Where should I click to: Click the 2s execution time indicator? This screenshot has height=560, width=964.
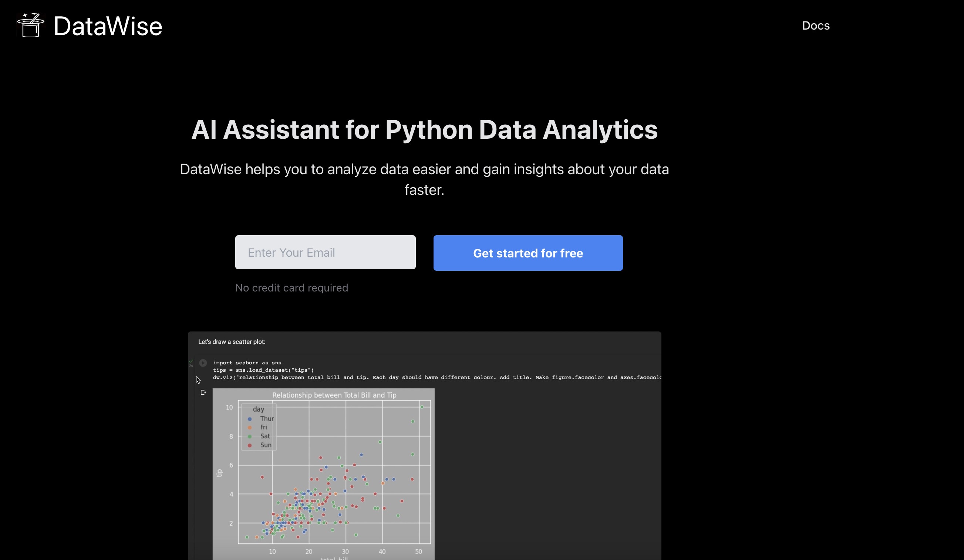click(191, 366)
